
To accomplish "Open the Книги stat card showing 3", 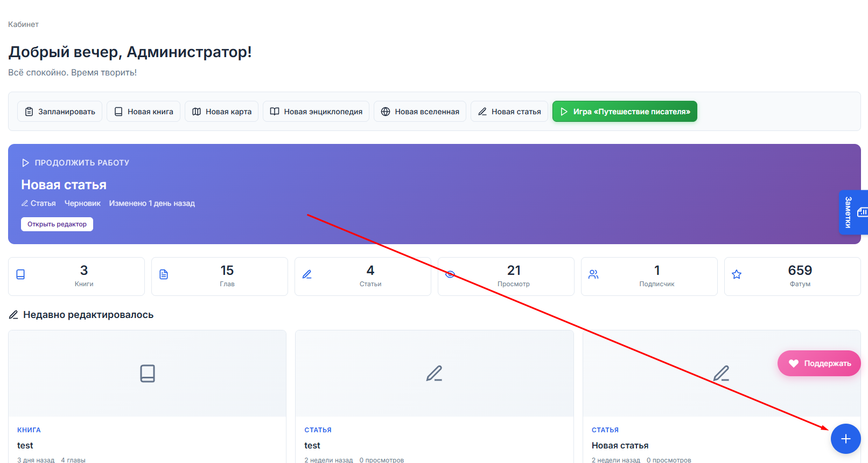I will pyautogui.click(x=76, y=277).
